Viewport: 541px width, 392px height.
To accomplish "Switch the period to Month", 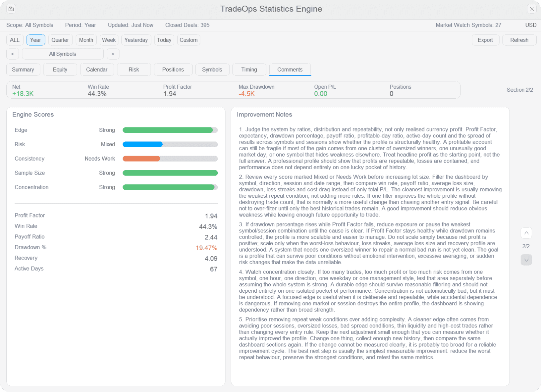I will pos(86,40).
